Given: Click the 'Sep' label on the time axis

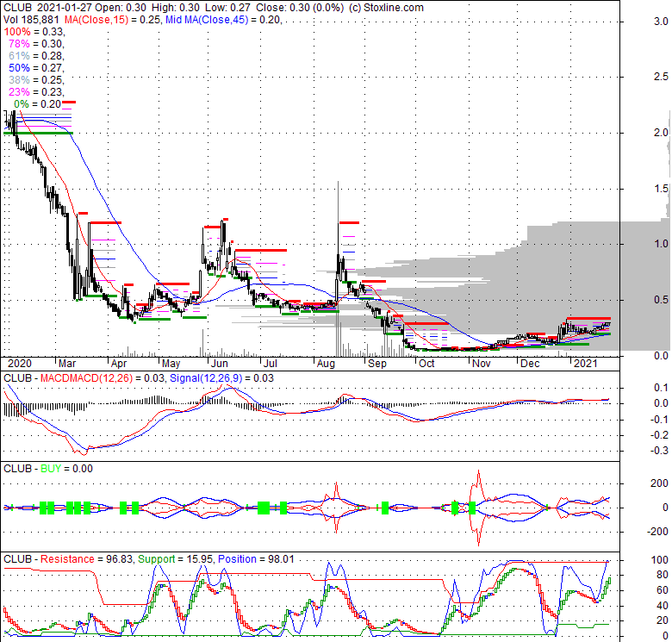Looking at the screenshot, I should 377,364.
